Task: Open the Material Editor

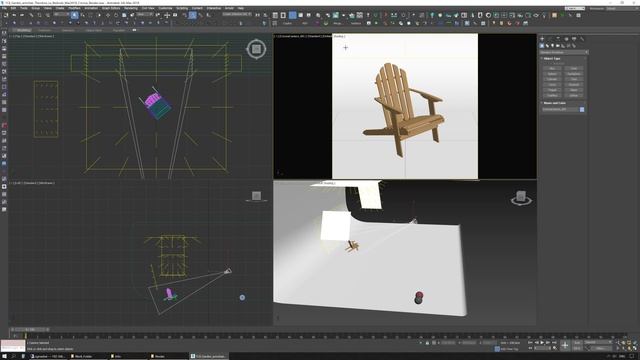Action: (x=318, y=15)
